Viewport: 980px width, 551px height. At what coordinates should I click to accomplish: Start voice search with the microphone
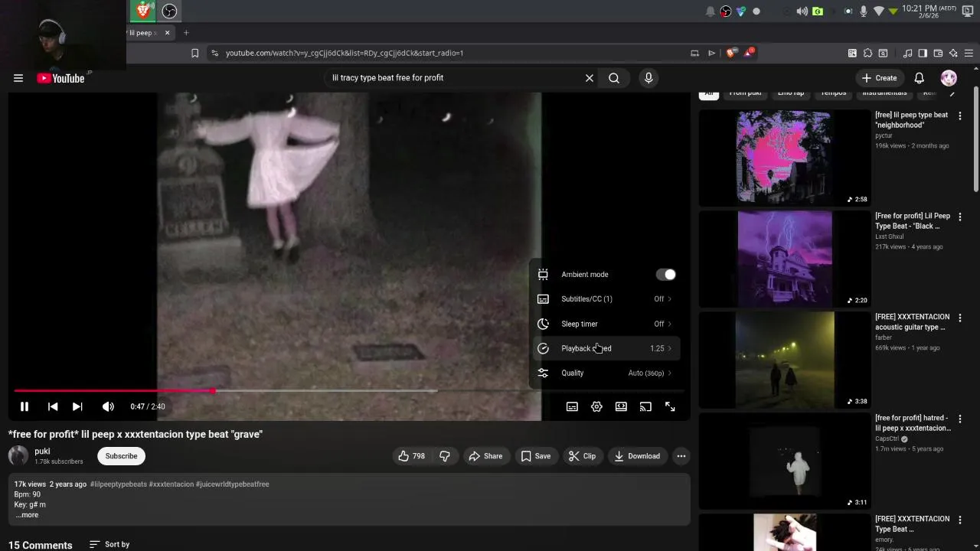point(648,78)
